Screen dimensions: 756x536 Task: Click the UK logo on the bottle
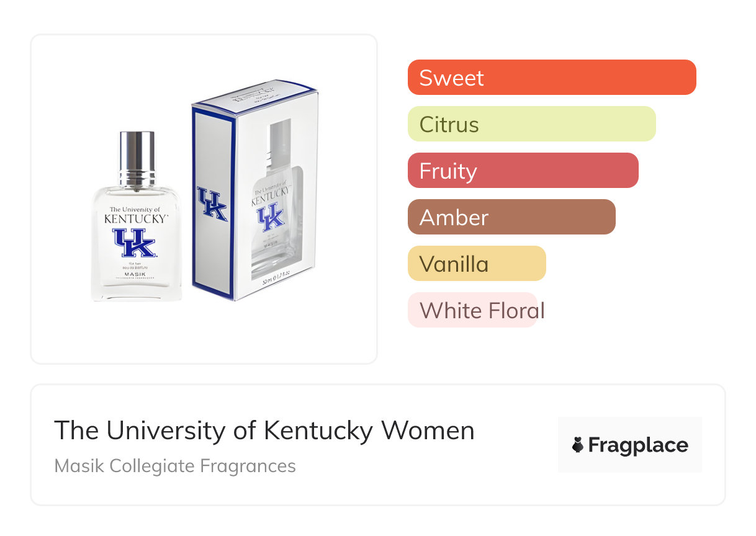135,243
